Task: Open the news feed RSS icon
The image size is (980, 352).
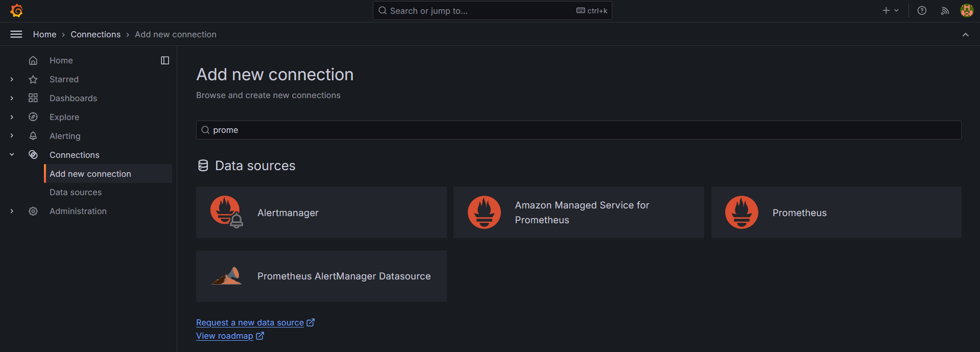Action: pos(945,11)
